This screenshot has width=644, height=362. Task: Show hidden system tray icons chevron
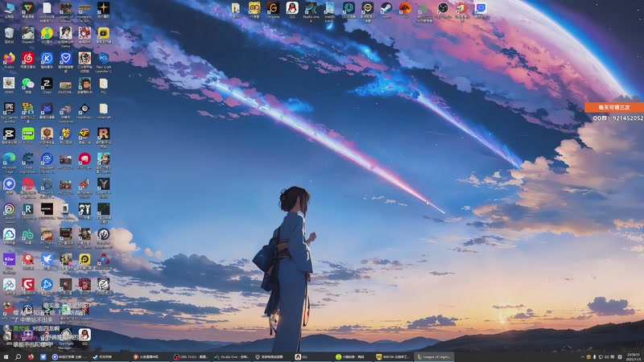[x=582, y=357]
